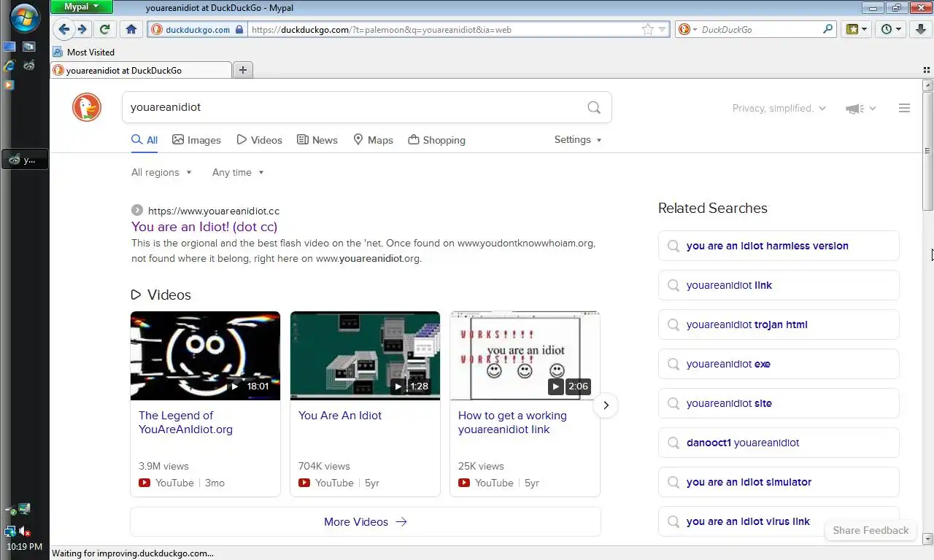Launch Internet Explorer from quick launch
This screenshot has height=560, width=934.
[x=9, y=66]
